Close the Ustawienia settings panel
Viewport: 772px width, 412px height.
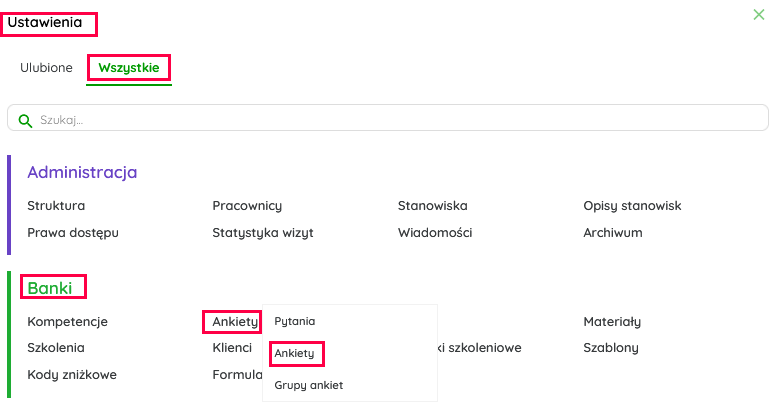tap(758, 15)
